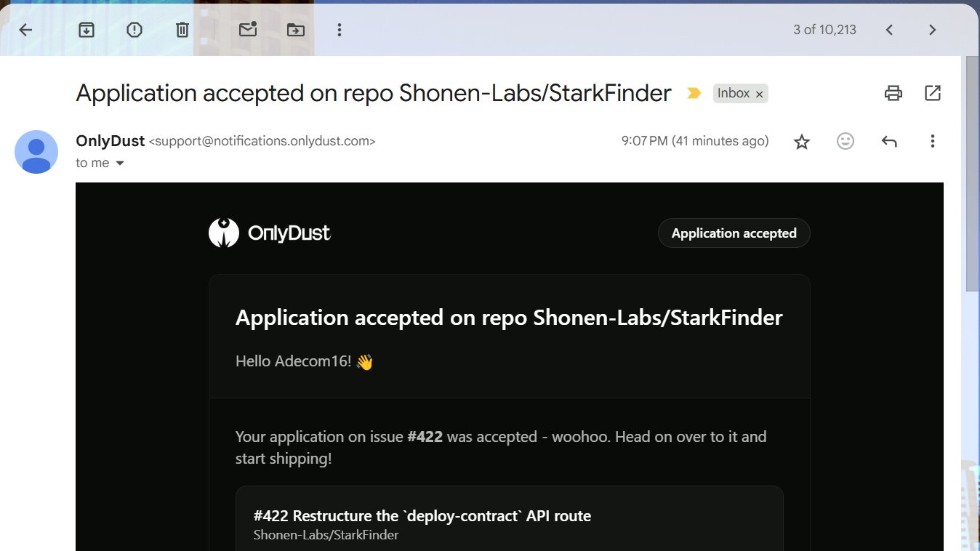Open the Move to folder icon
The image size is (980, 551).
pos(296,30)
